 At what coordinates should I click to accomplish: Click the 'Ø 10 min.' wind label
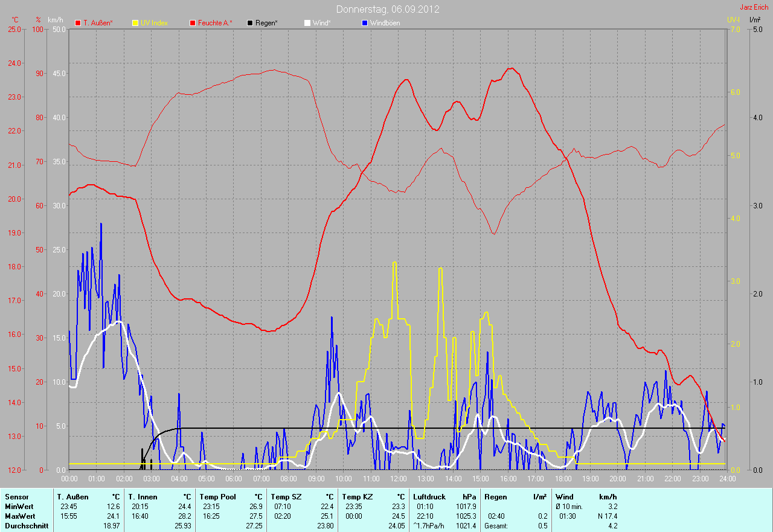pyautogui.click(x=569, y=507)
